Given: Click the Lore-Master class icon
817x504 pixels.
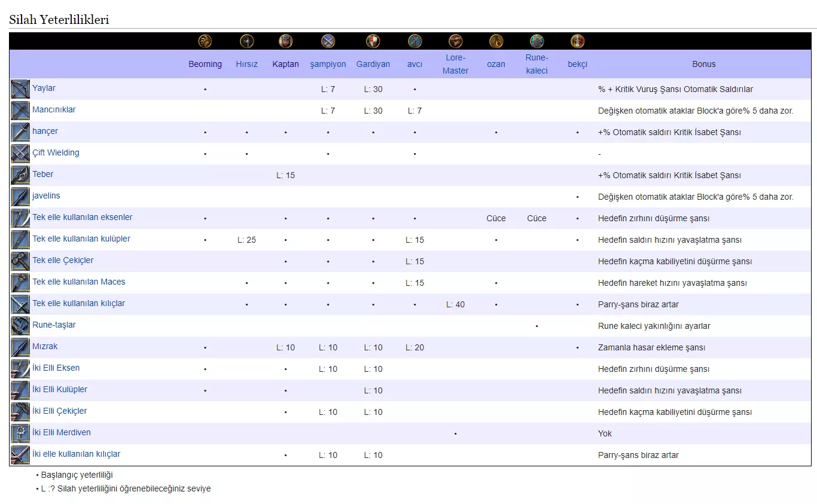Looking at the screenshot, I should (456, 41).
